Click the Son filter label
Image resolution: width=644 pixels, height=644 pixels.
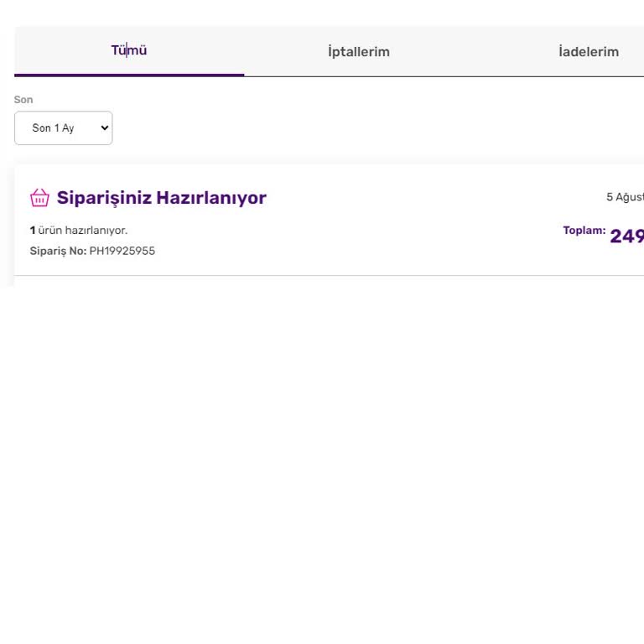[23, 100]
